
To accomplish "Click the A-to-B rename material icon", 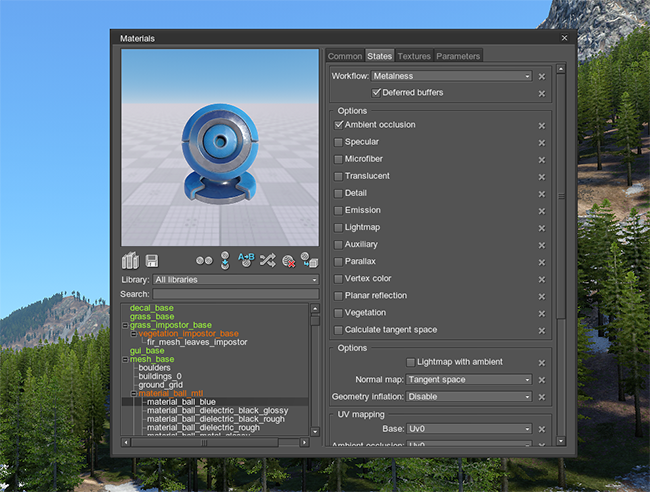I will [x=246, y=260].
